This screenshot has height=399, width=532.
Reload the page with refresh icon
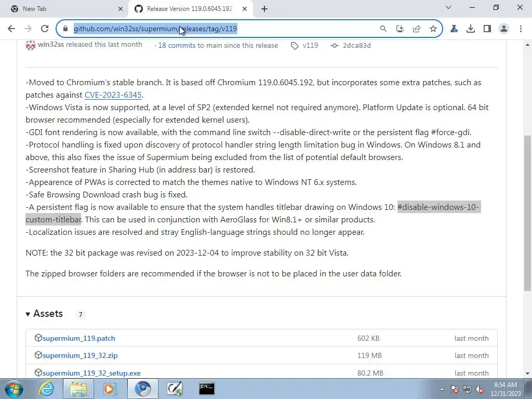pyautogui.click(x=45, y=29)
